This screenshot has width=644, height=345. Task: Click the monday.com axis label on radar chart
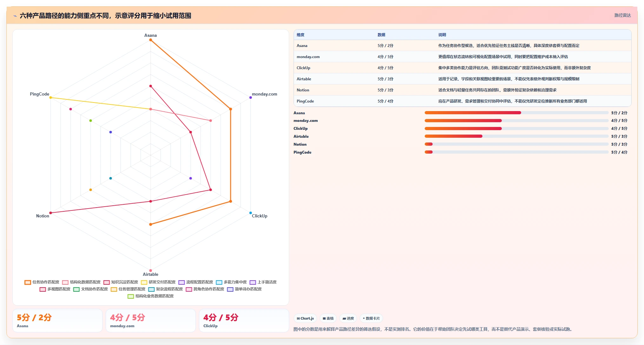click(264, 94)
